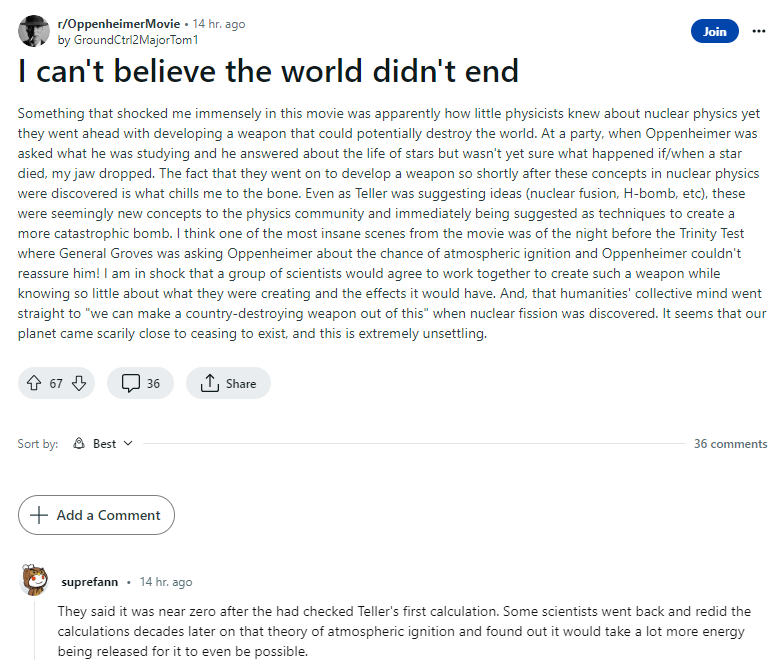Downvote the Oppenheimer post
Viewport: 772px width, 660px height.
click(79, 383)
